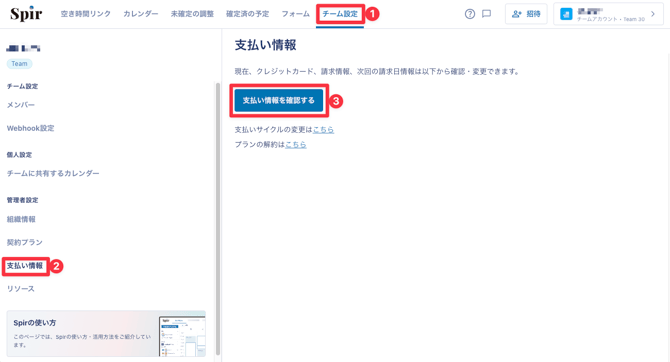Select チームに共有するカレンダー in sidebar
670x362 pixels.
(x=53, y=173)
